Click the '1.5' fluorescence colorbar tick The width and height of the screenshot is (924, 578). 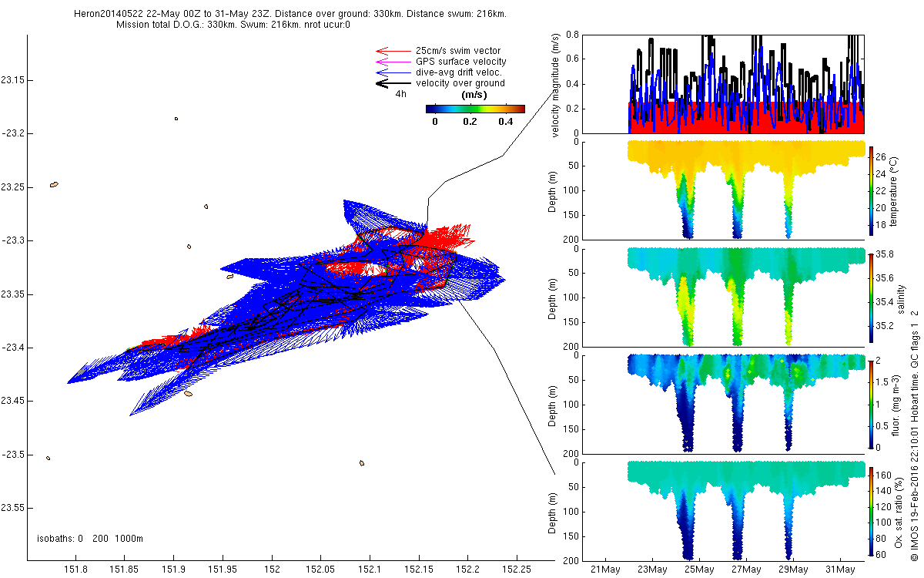883,381
